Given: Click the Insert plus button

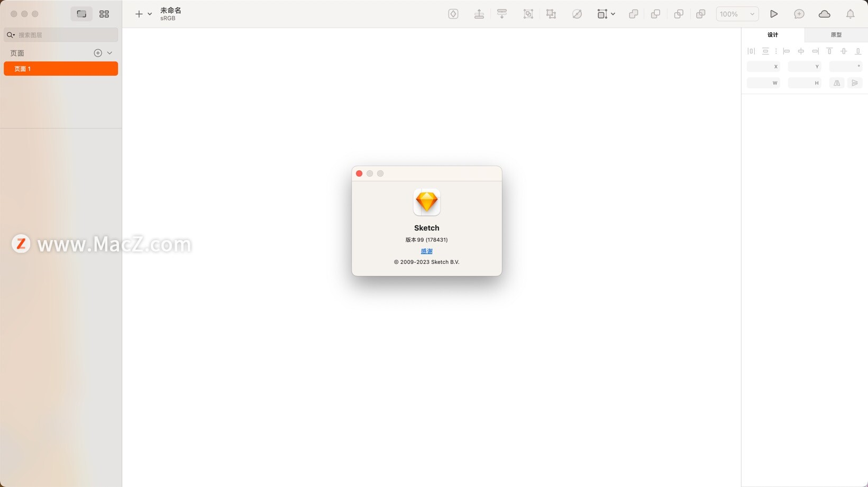Looking at the screenshot, I should tap(139, 14).
